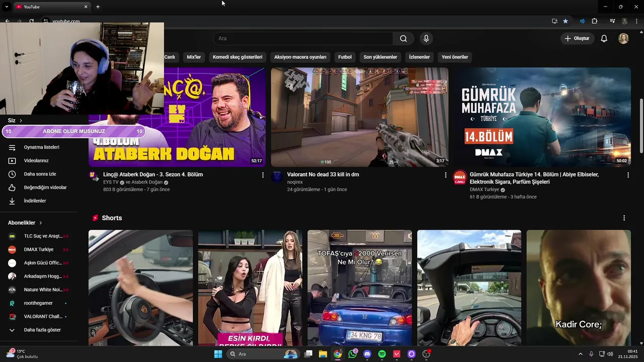Open Kadir Core Short thumbnail

[579, 288]
